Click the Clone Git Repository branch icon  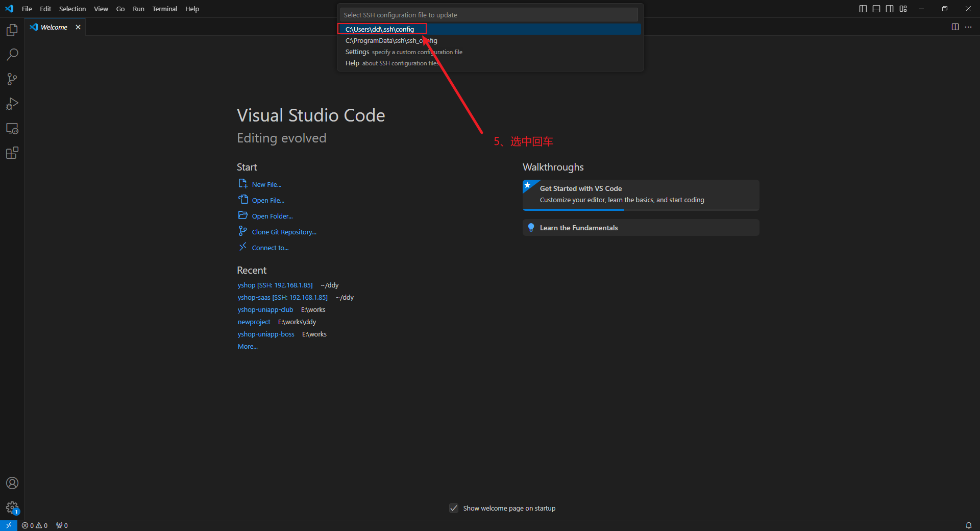click(243, 231)
